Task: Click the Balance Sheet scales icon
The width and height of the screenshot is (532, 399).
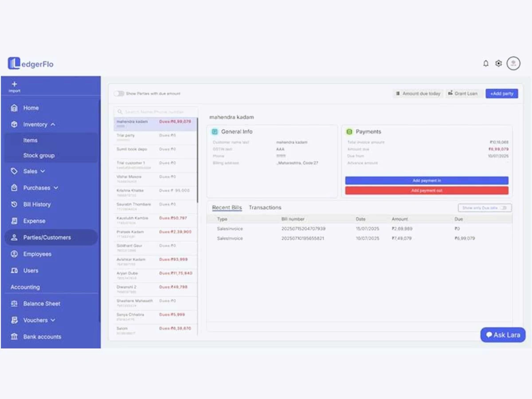Action: 14,304
